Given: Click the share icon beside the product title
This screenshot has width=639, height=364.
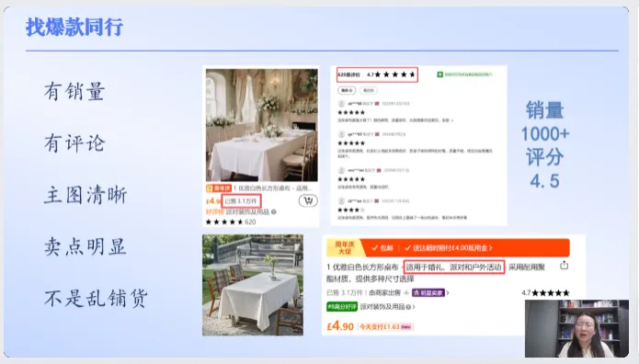Looking at the screenshot, I should (x=564, y=265).
